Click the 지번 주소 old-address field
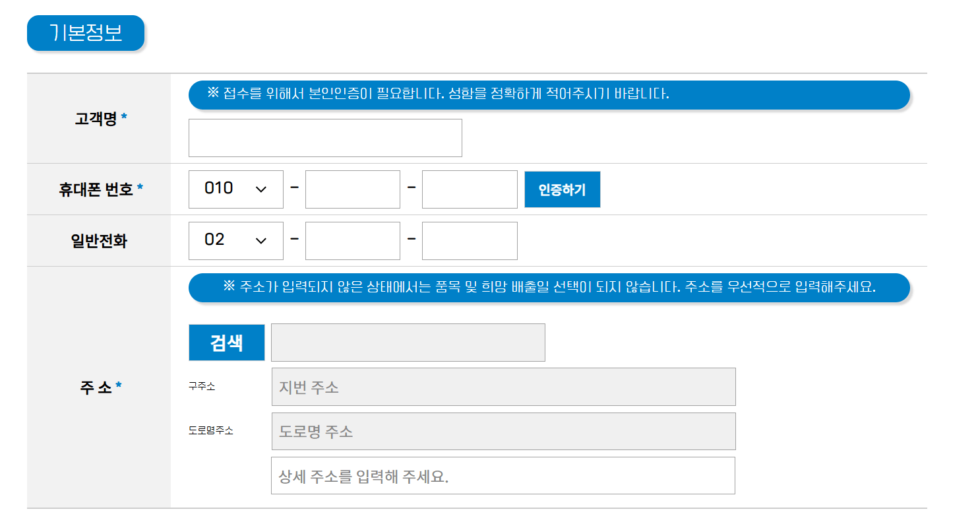The image size is (980, 530). pos(503,387)
